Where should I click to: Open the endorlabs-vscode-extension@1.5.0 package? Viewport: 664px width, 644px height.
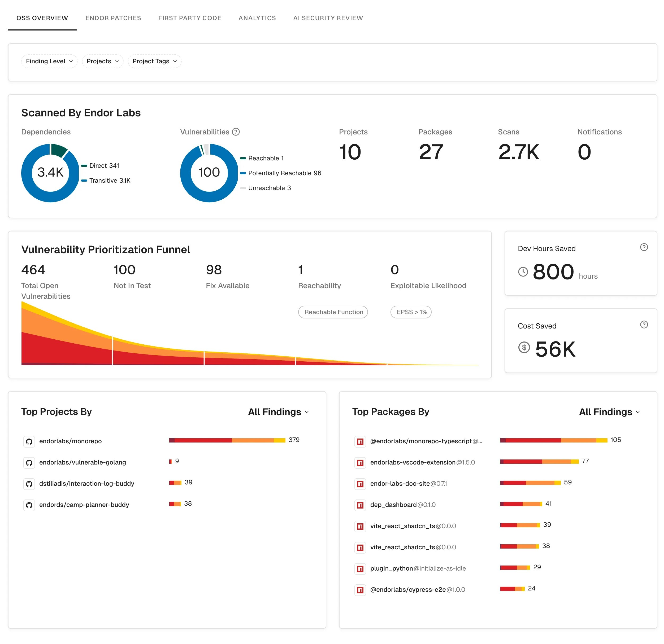pyautogui.click(x=422, y=462)
